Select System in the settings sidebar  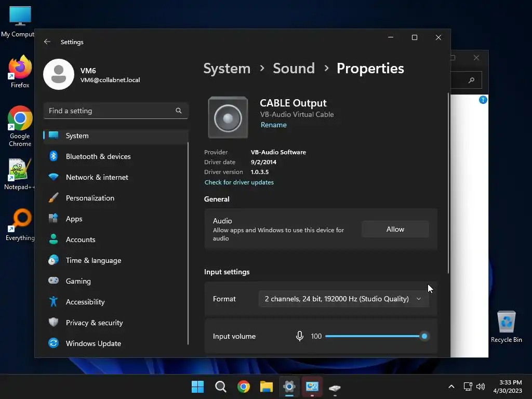click(x=116, y=136)
